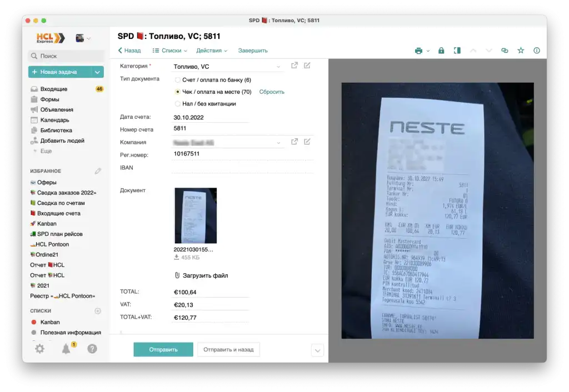This screenshot has width=569, height=392.
Task: Expand the print options chevron
Action: [x=428, y=51]
